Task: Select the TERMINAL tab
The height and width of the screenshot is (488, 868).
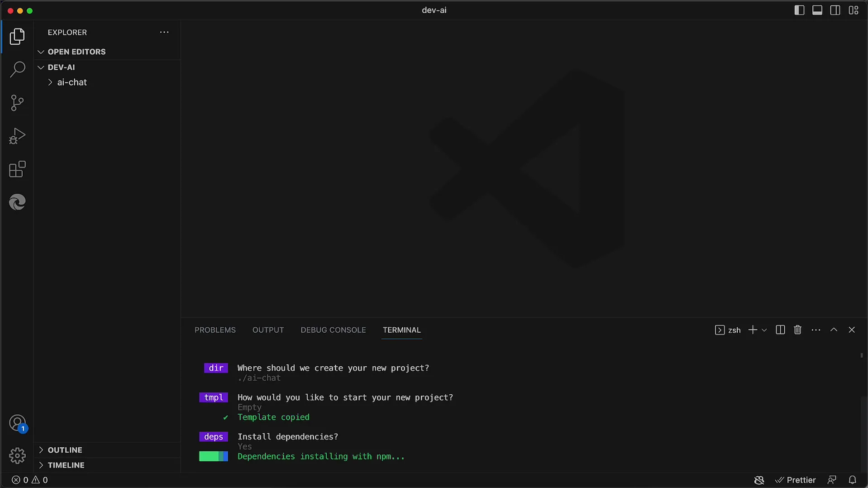Action: click(401, 330)
